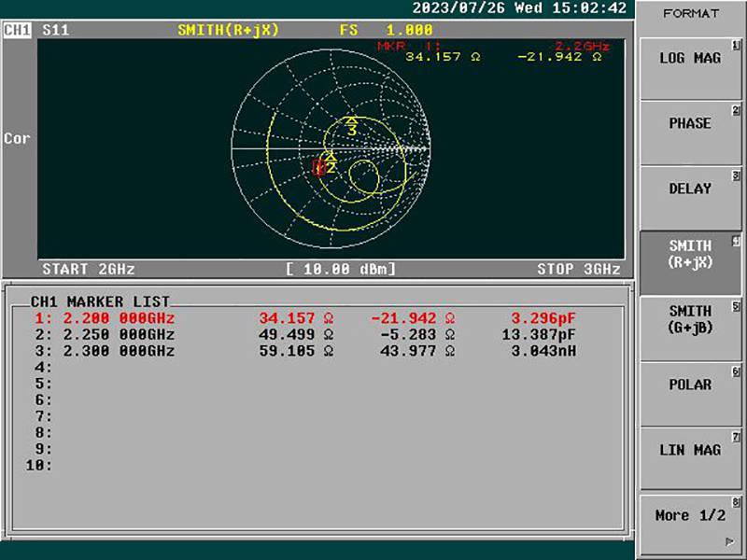Click the 3.043nH inductance value
Image resolution: width=747 pixels, height=560 pixels.
click(x=543, y=351)
